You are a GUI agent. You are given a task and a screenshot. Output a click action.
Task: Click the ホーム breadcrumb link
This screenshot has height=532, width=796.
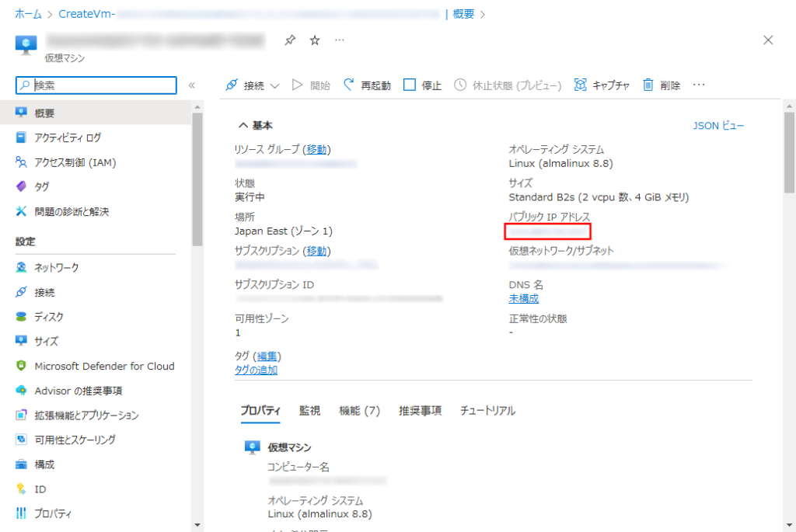(x=29, y=14)
